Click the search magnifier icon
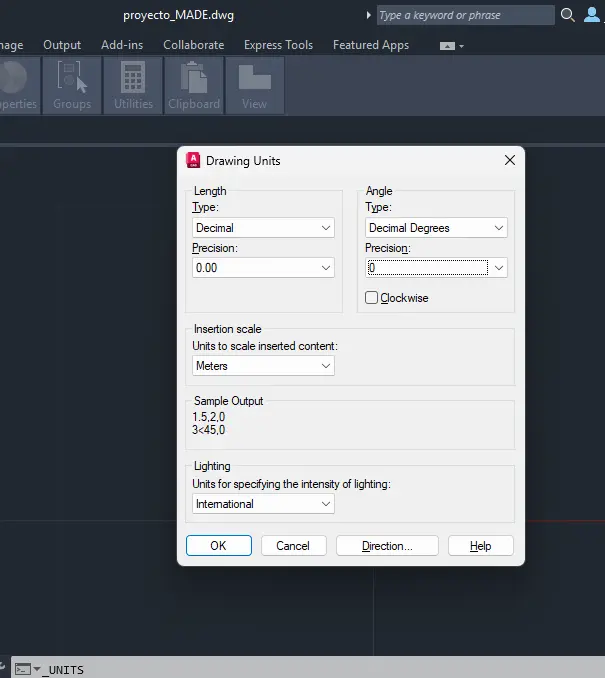This screenshot has height=678, width=605. click(x=567, y=15)
